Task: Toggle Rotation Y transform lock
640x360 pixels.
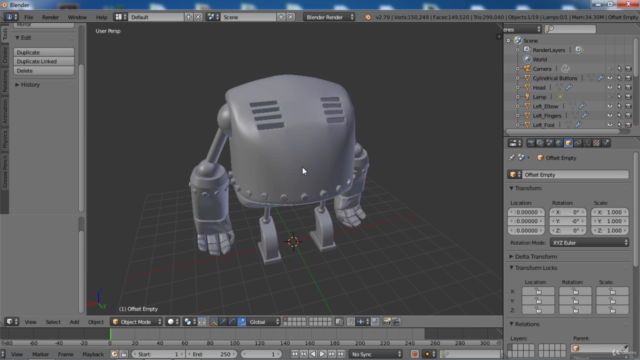Action: (x=575, y=301)
